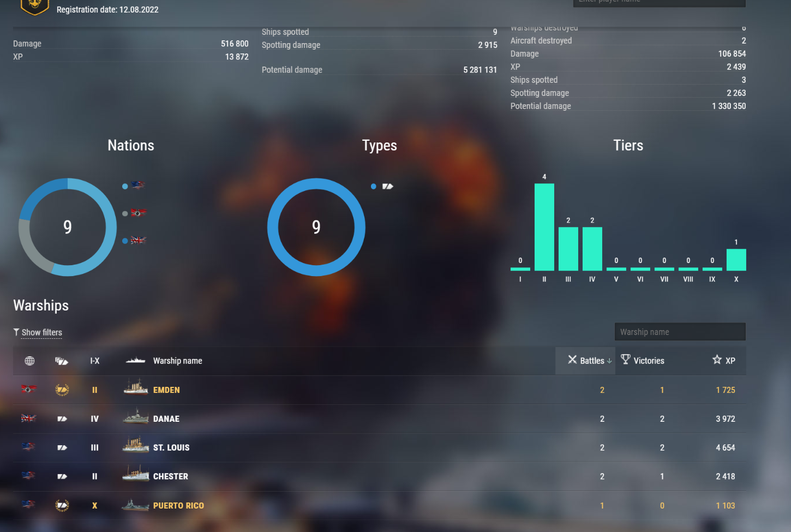Click the German flag in Emden row

click(29, 389)
